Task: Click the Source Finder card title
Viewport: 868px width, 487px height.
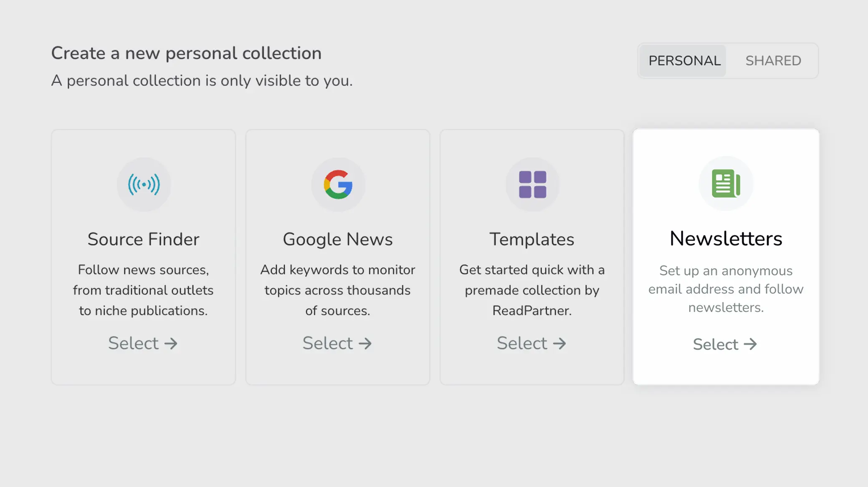Action: coord(144,239)
